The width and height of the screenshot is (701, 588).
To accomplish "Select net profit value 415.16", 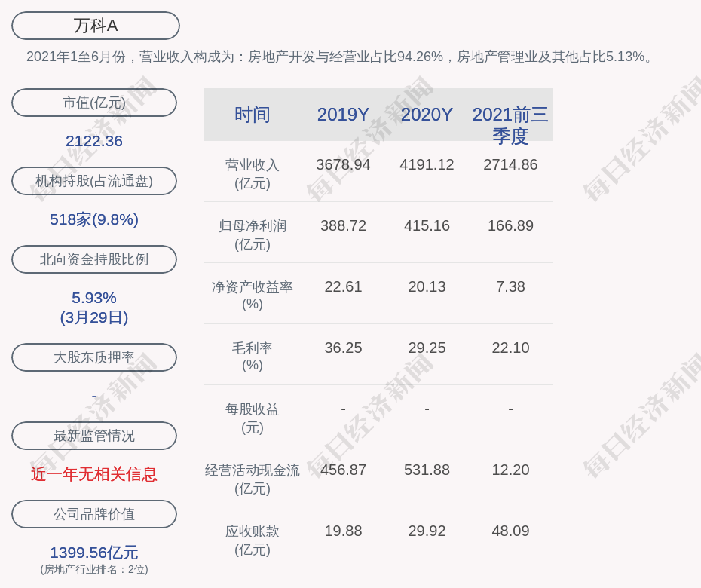I will (x=427, y=226).
